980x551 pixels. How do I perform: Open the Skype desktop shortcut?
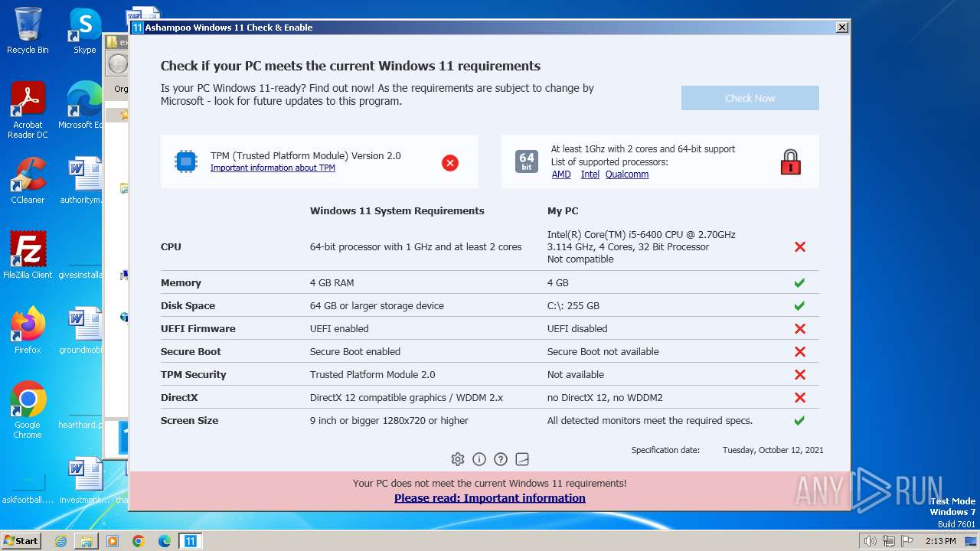tap(84, 31)
